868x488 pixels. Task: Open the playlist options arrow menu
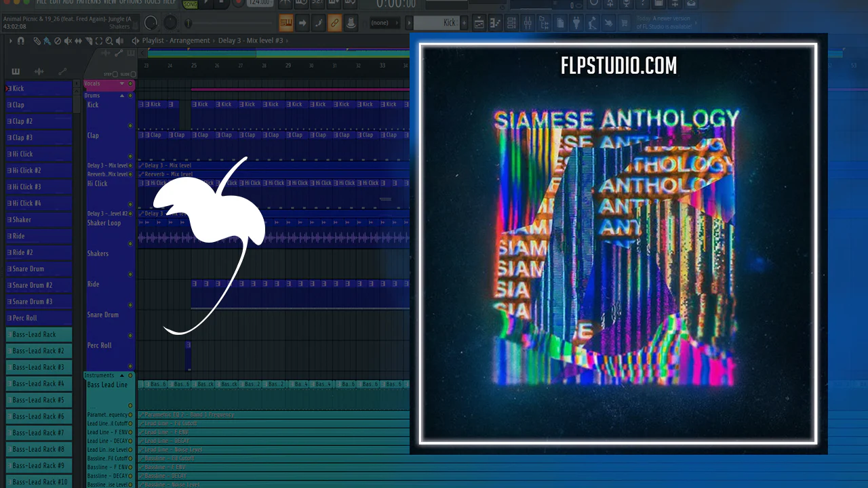tap(10, 41)
